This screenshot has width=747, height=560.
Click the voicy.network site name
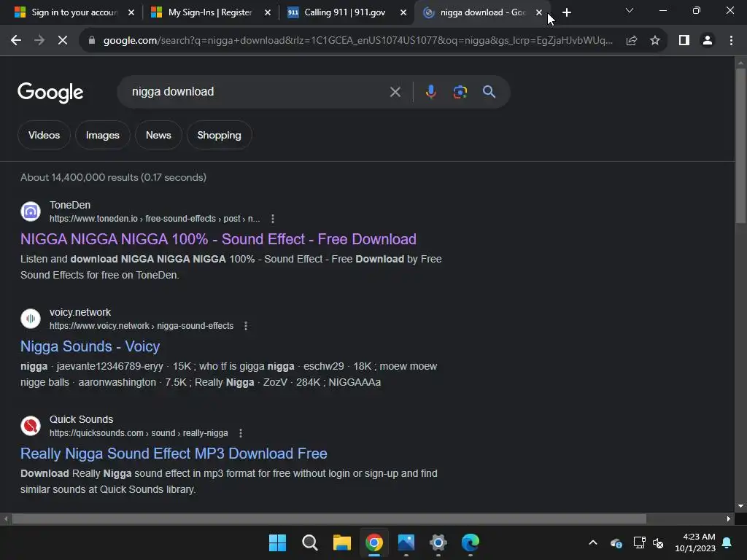click(80, 312)
